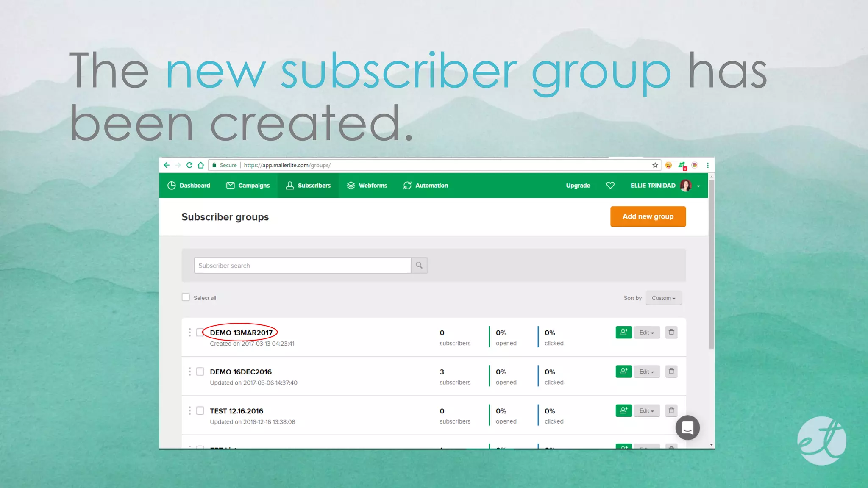Viewport: 868px width, 488px height.
Task: Expand account menu arrow beside avatar
Action: 698,186
